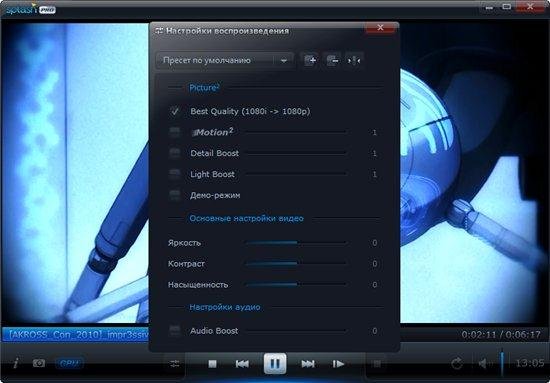Jump to previous track
Screen dimensions: 550x383
point(242,364)
